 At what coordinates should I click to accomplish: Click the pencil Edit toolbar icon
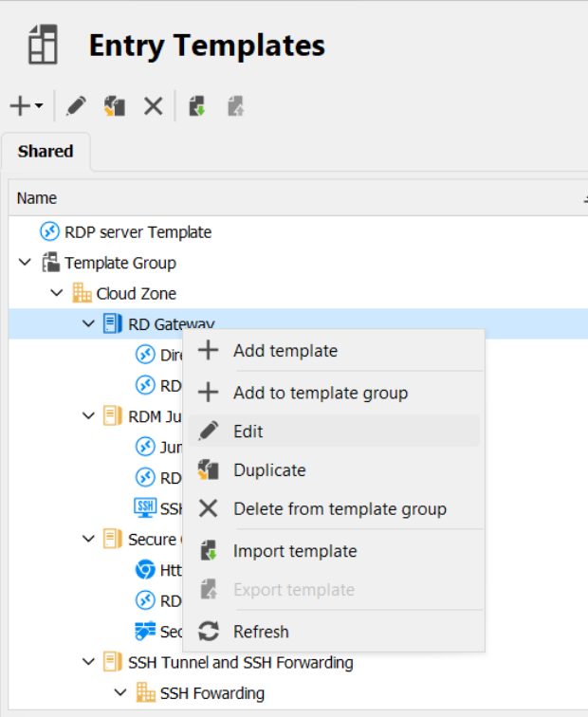click(76, 106)
